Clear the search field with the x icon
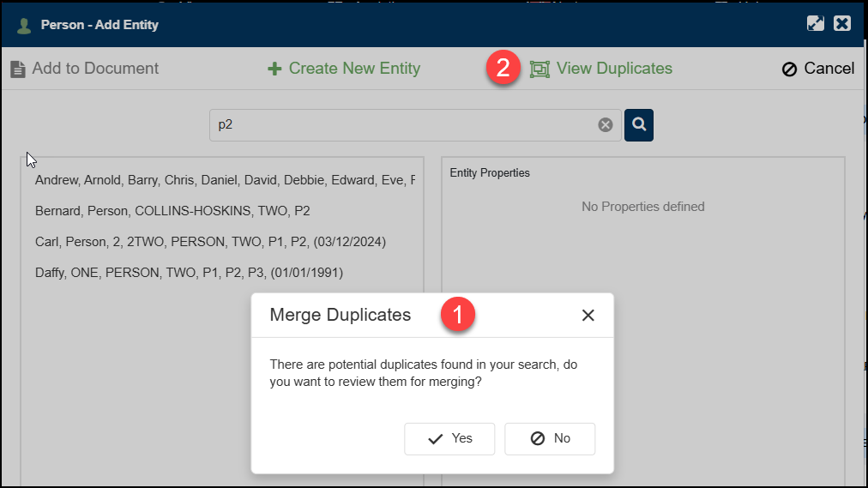 click(x=606, y=125)
